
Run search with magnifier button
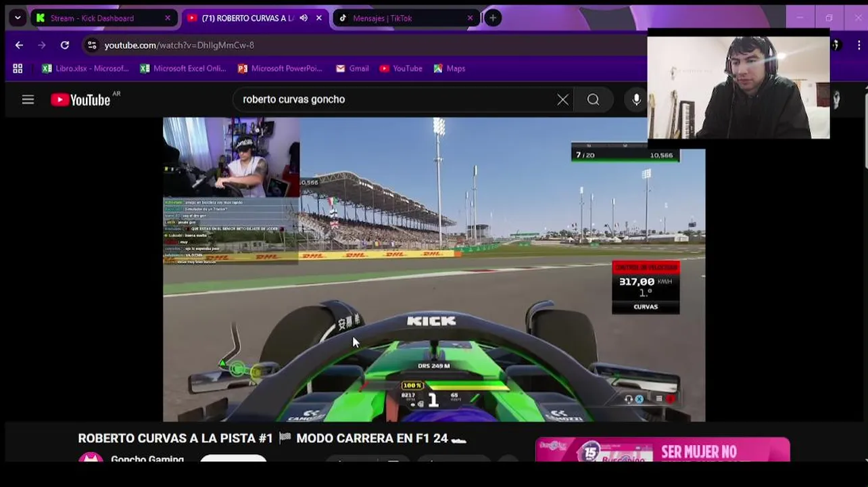click(x=593, y=100)
